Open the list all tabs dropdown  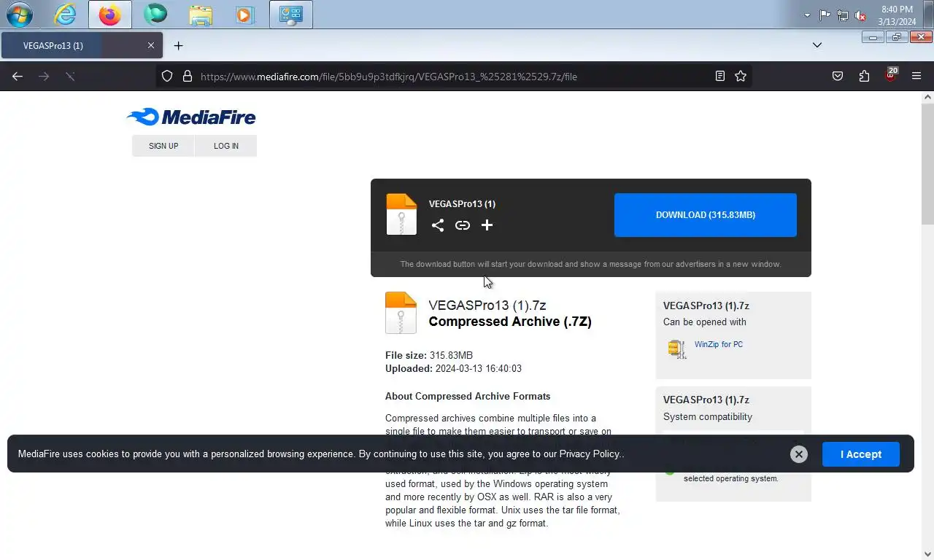tap(817, 45)
